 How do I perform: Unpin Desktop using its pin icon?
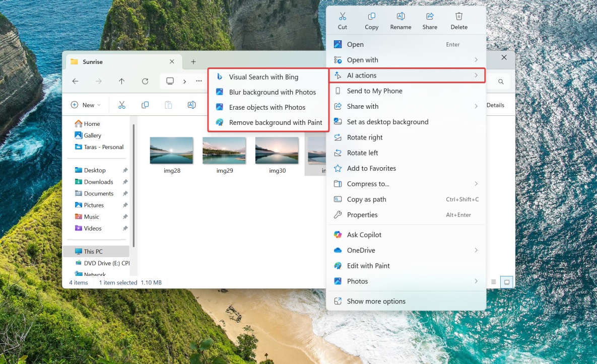point(125,170)
